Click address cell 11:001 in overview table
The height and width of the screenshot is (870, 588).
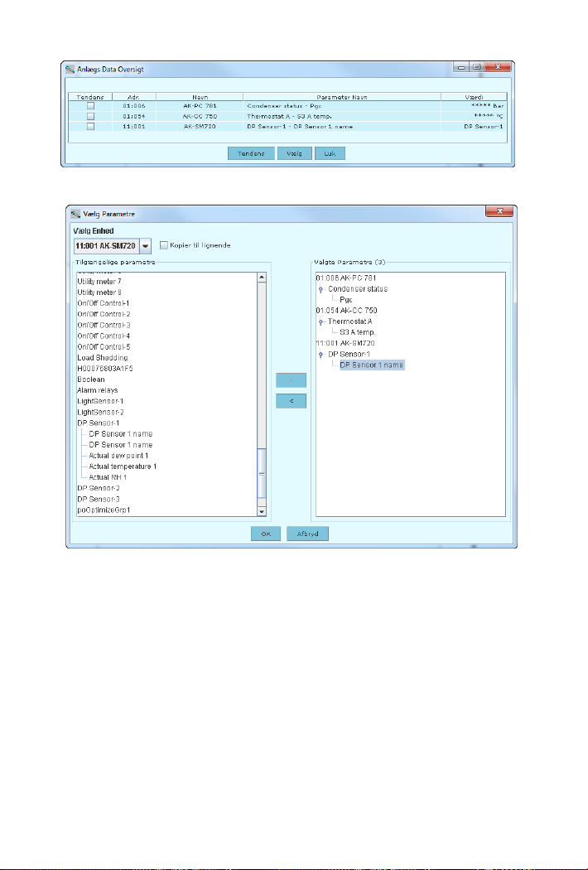coord(133,127)
